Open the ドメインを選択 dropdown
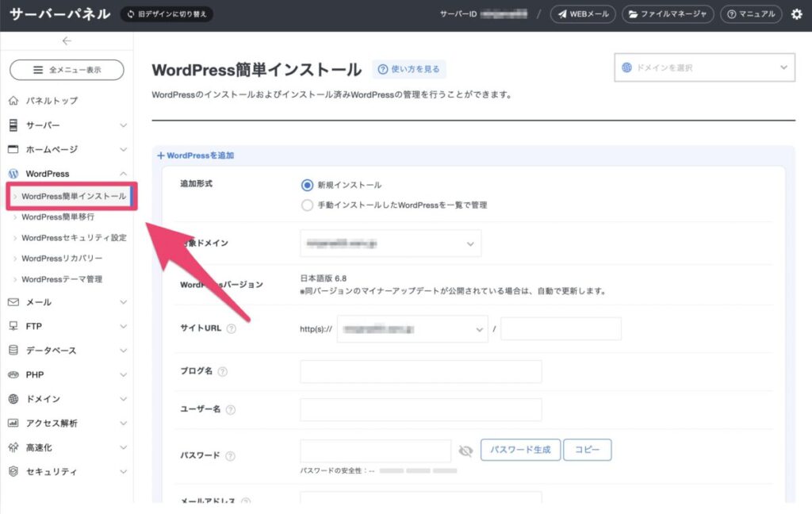The height and width of the screenshot is (514, 812). pyautogui.click(x=704, y=67)
